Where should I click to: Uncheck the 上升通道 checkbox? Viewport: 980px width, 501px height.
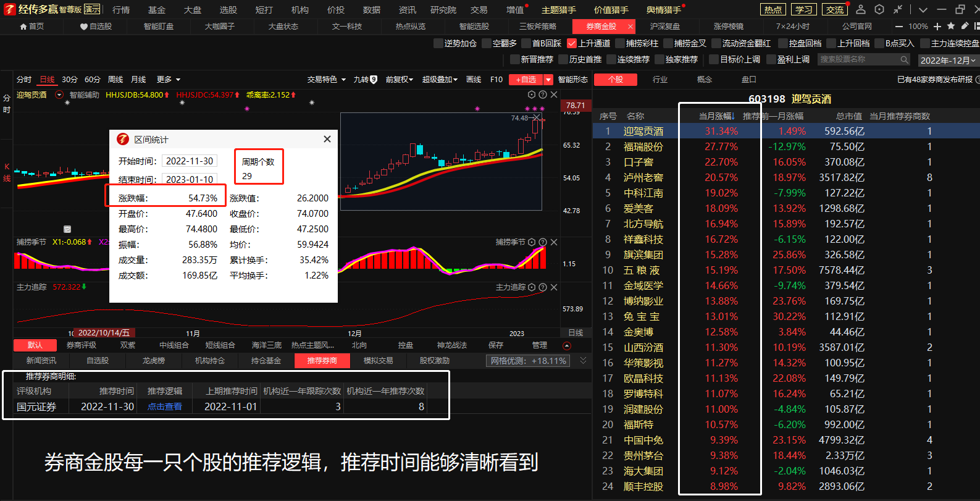[572, 43]
